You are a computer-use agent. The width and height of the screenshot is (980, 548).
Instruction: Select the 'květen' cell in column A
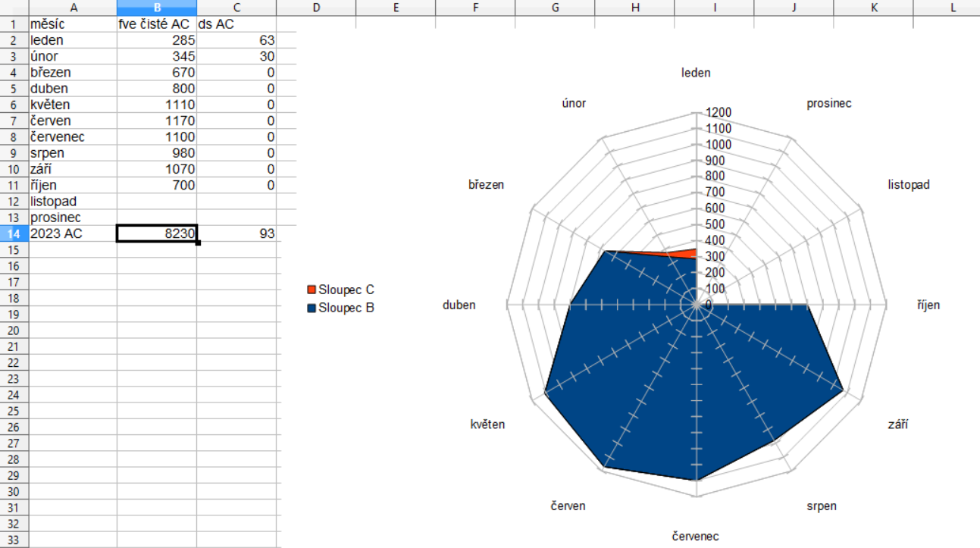(73, 105)
